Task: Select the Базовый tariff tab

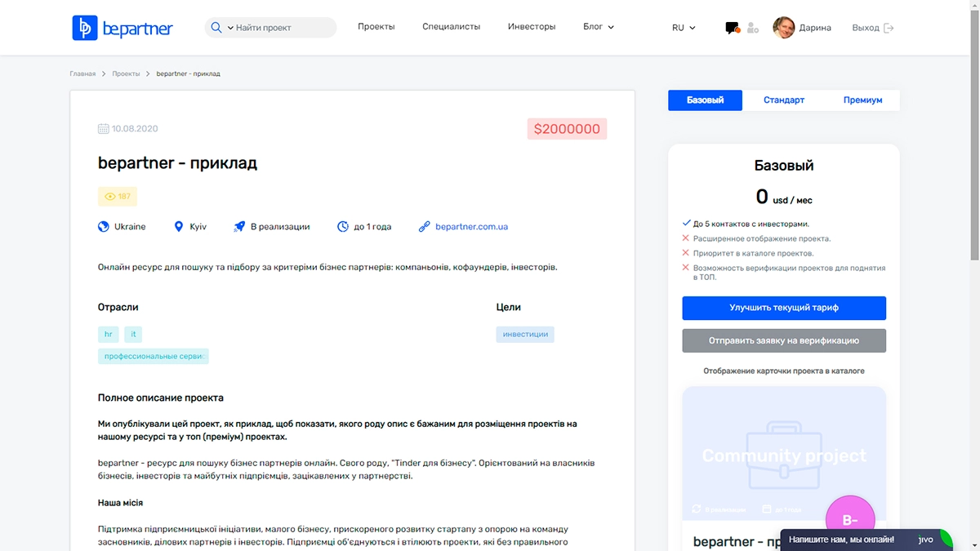Action: pyautogui.click(x=705, y=100)
